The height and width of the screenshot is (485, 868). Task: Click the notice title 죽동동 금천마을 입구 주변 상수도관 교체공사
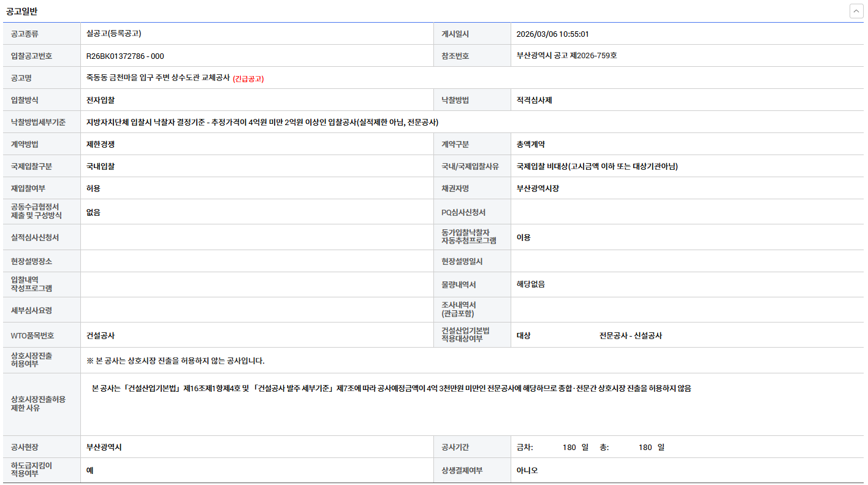point(158,78)
